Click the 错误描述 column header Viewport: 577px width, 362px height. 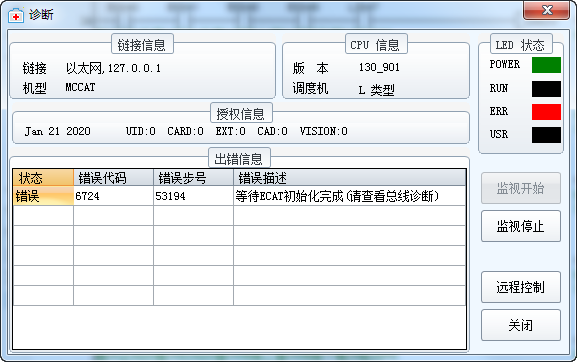click(350, 178)
